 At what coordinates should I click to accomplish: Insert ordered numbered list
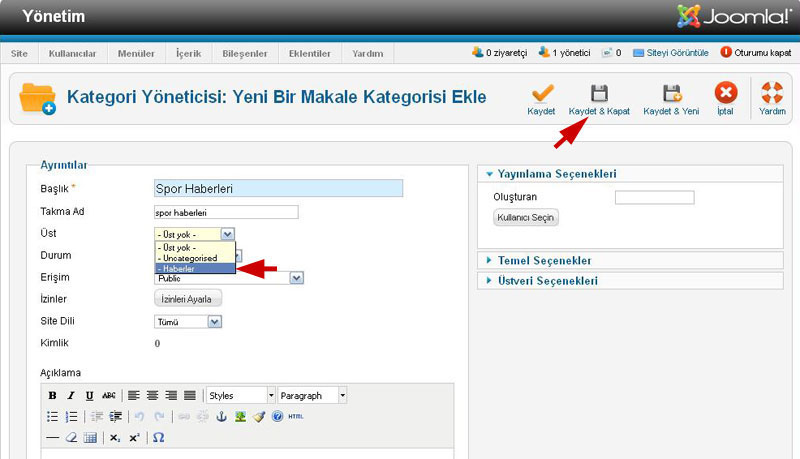[71, 417]
